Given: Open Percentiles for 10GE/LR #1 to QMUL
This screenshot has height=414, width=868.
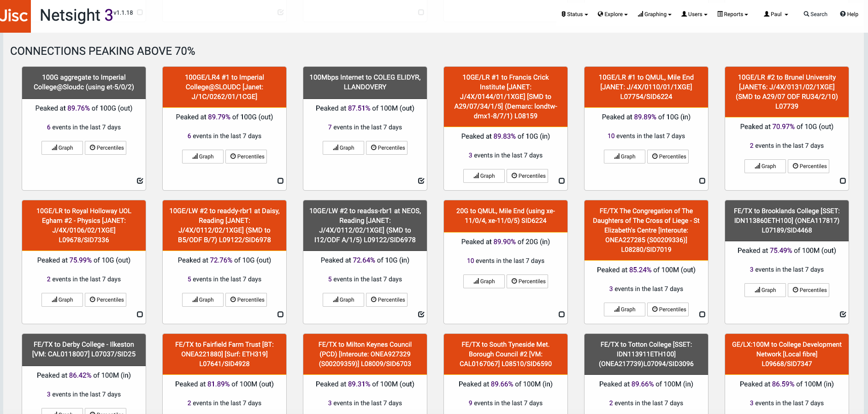Looking at the screenshot, I should tap(668, 157).
